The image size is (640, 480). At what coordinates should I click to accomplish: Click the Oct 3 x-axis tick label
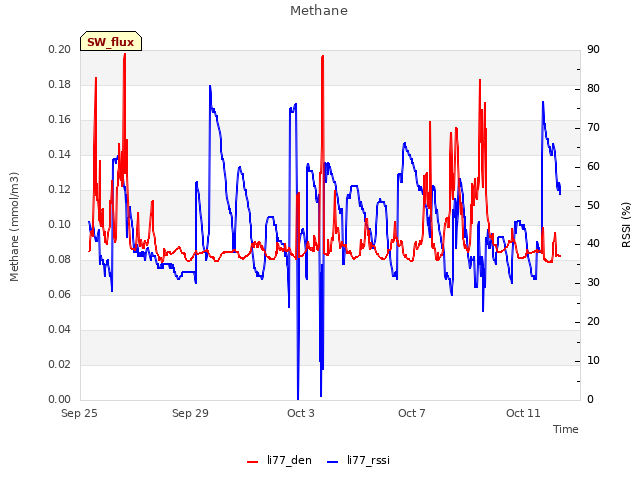[301, 413]
